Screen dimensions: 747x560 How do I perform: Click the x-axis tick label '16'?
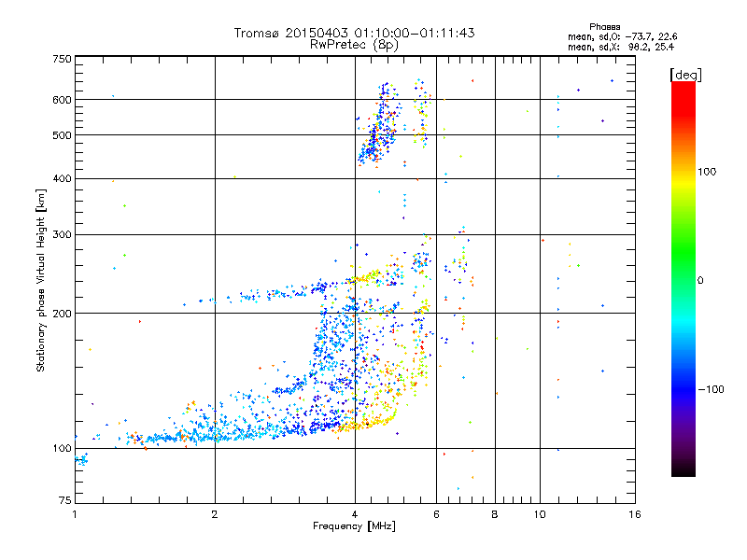coord(635,514)
